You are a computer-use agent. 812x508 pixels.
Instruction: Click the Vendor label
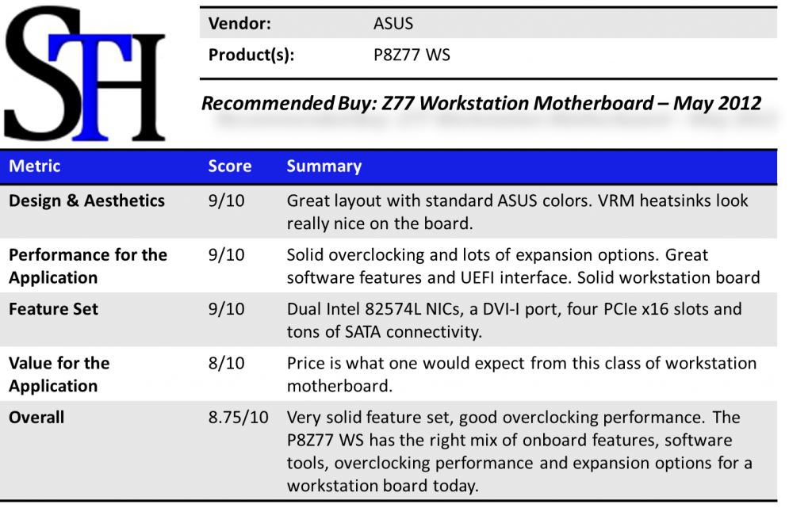click(x=239, y=24)
